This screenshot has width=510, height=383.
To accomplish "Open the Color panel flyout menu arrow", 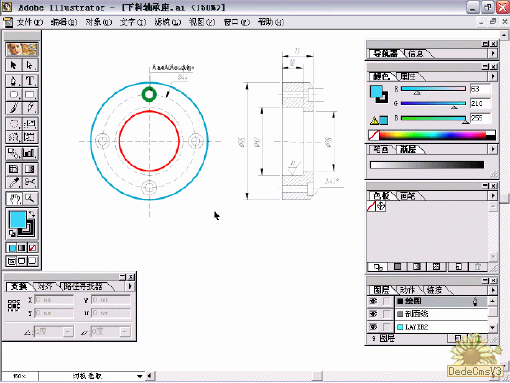I will 493,77.
